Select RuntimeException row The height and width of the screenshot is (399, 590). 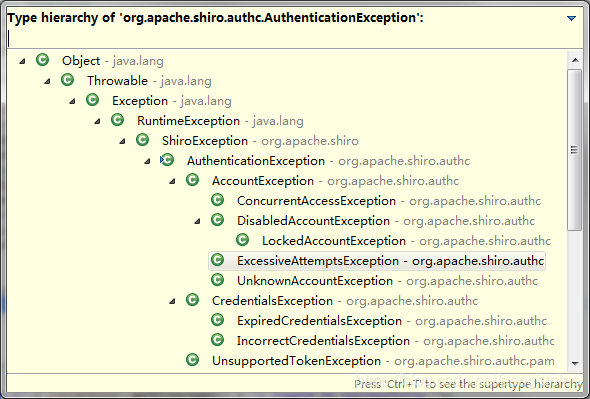[x=220, y=121]
